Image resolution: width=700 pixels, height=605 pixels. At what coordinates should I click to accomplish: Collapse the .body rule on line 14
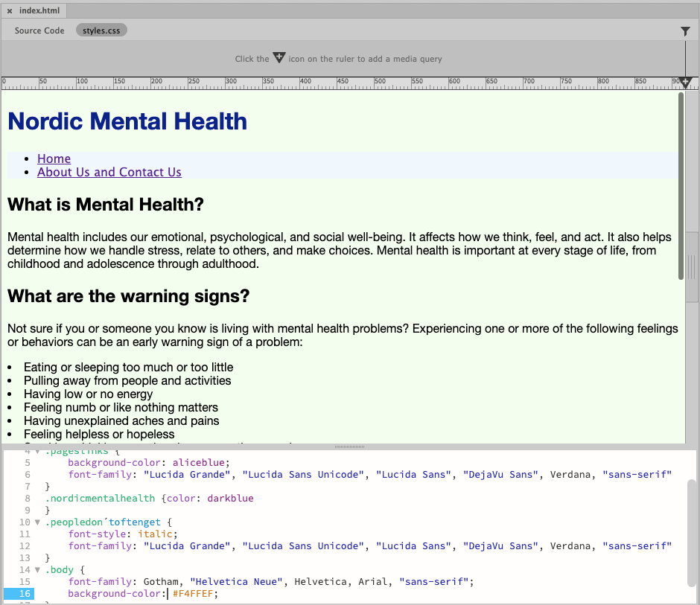click(37, 570)
